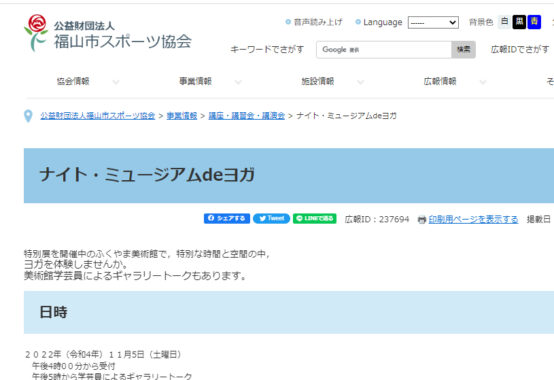Expand the chevron beside 事業情報
The image size is (554, 380).
(x=238, y=82)
